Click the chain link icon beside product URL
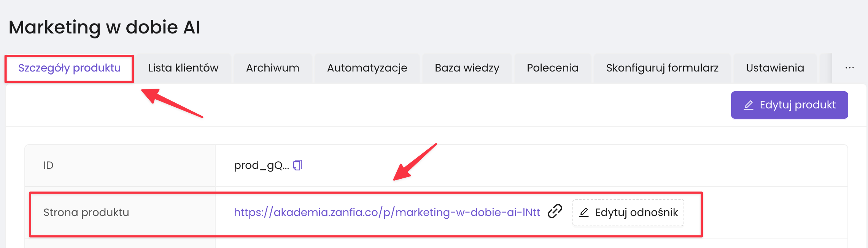Image resolution: width=868 pixels, height=248 pixels. pyautogui.click(x=555, y=211)
